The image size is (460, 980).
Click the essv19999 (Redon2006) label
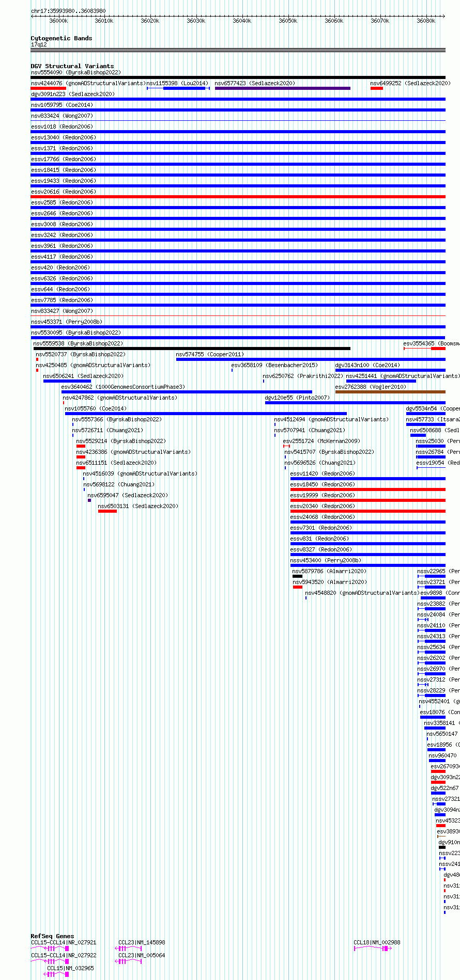323,496
